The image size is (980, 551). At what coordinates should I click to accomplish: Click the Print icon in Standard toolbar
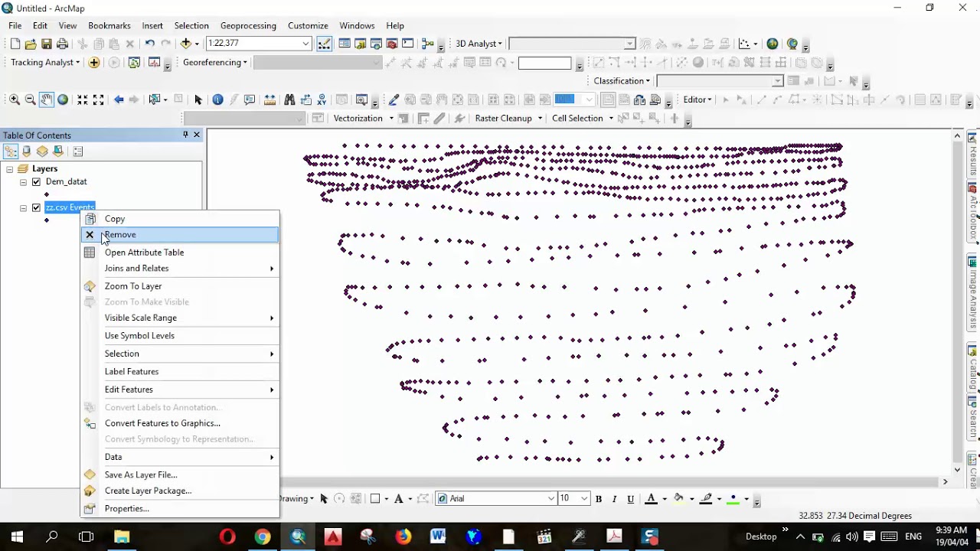(63, 44)
